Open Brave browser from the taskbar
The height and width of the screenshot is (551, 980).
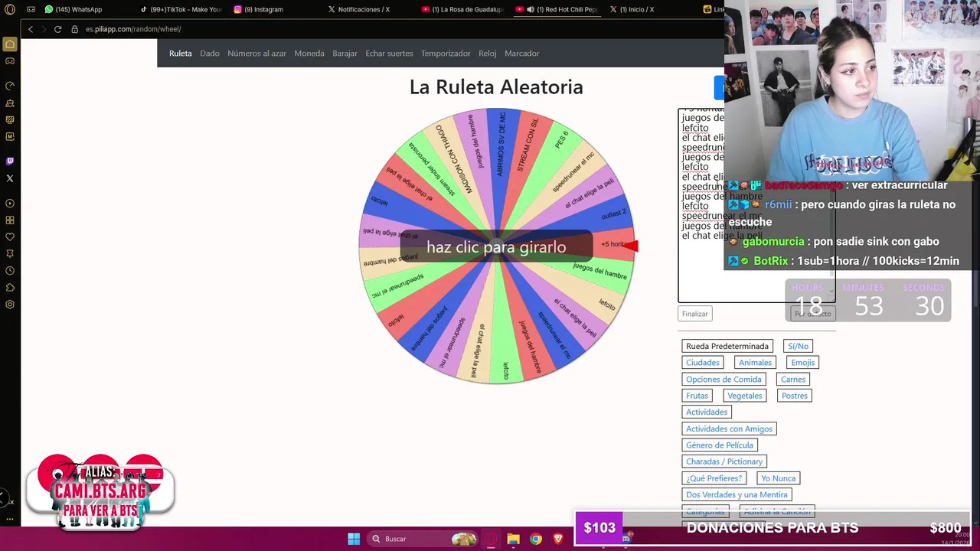point(558,539)
